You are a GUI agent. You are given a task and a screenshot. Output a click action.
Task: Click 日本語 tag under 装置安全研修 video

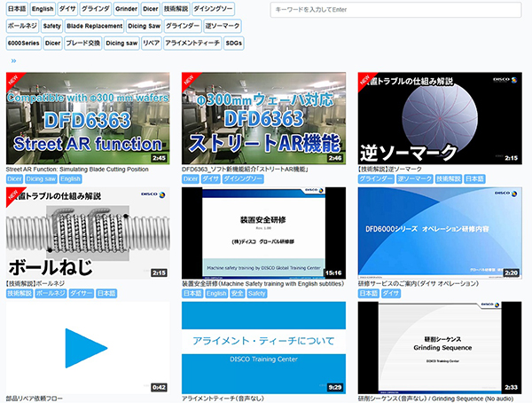[192, 293]
